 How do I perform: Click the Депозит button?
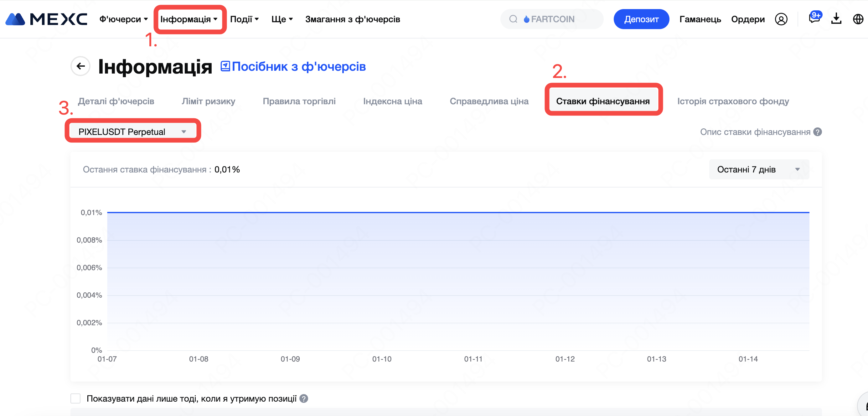pos(641,19)
